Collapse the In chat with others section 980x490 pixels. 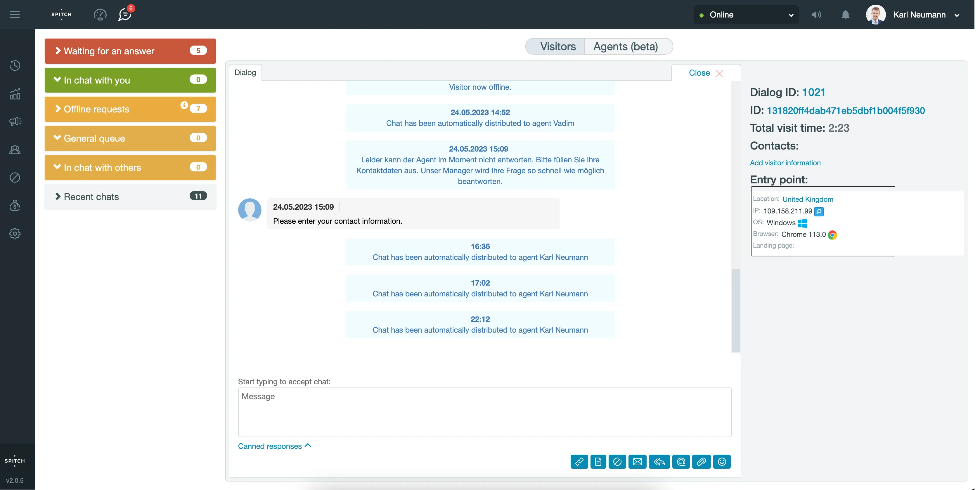130,167
